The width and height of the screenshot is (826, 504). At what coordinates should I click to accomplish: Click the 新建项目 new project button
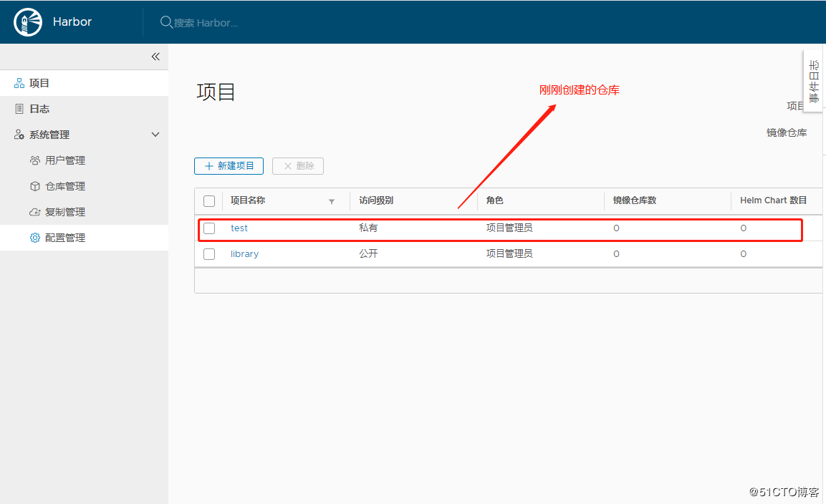[x=229, y=165]
